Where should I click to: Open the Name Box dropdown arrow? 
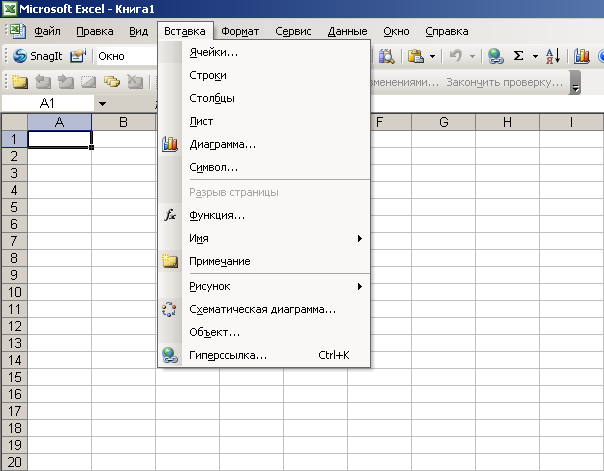[102, 104]
